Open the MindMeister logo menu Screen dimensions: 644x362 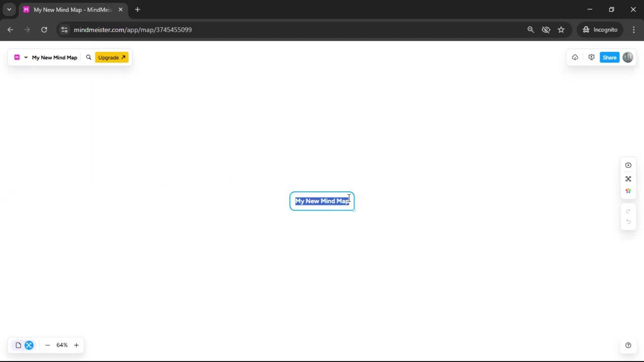click(x=17, y=57)
